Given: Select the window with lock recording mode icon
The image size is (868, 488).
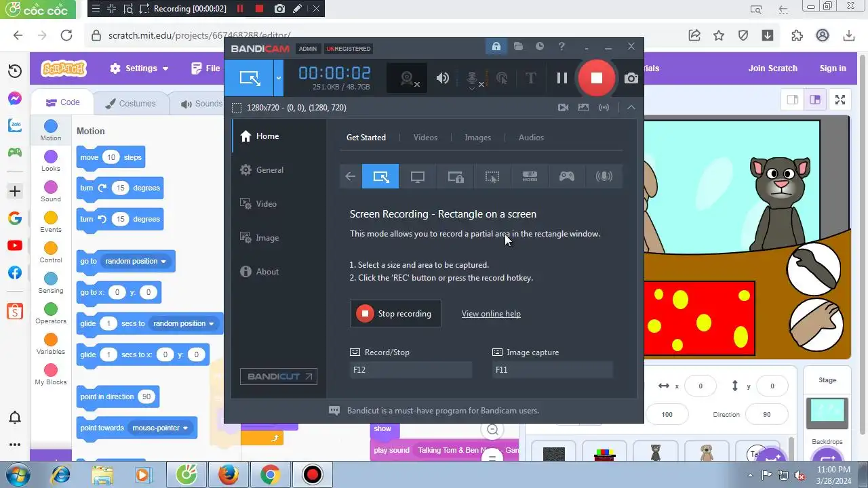Looking at the screenshot, I should tap(455, 177).
